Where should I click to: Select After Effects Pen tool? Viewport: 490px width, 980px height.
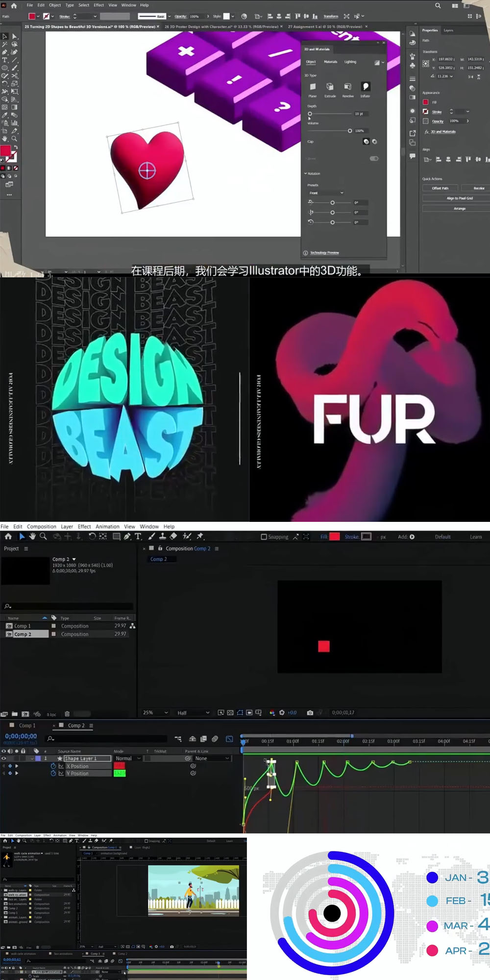point(127,537)
